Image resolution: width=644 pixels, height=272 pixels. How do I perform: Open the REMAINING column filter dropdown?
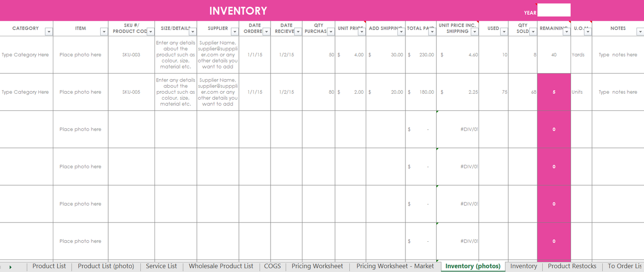pos(566,32)
